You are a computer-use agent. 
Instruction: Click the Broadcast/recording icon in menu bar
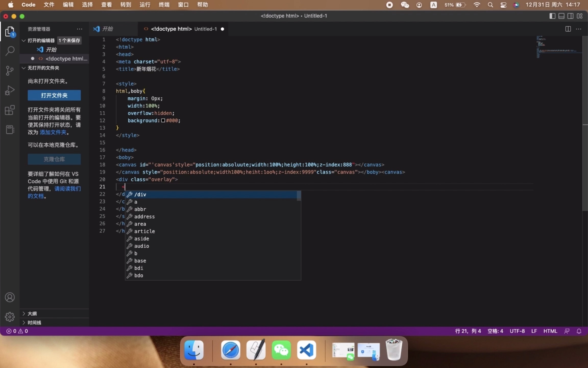point(389,5)
